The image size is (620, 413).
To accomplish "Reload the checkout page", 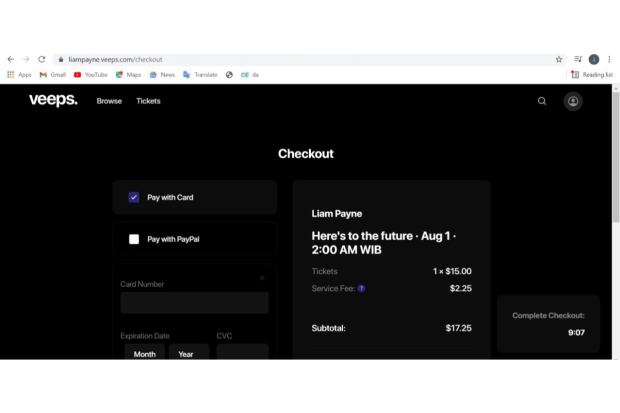I will click(41, 59).
